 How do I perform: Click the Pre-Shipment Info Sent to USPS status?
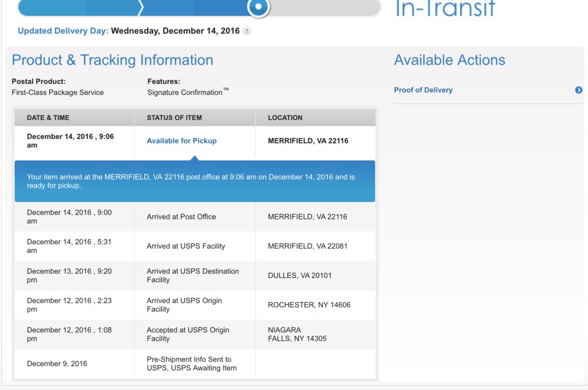pyautogui.click(x=191, y=364)
